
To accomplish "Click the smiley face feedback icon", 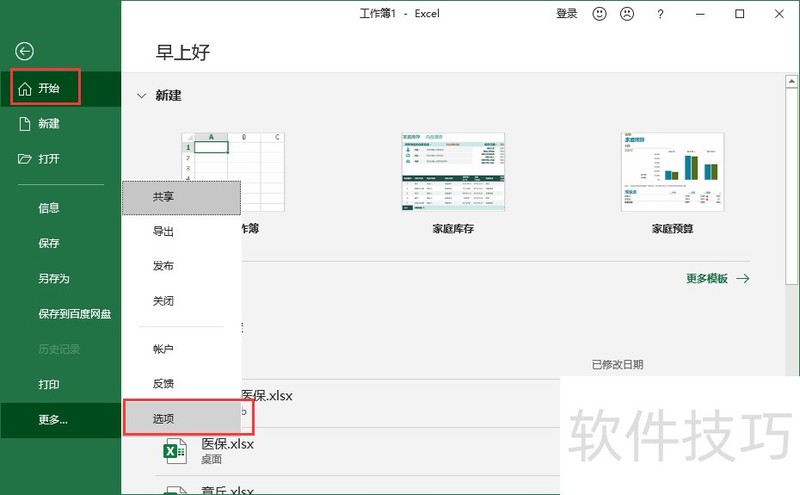I will pyautogui.click(x=599, y=14).
